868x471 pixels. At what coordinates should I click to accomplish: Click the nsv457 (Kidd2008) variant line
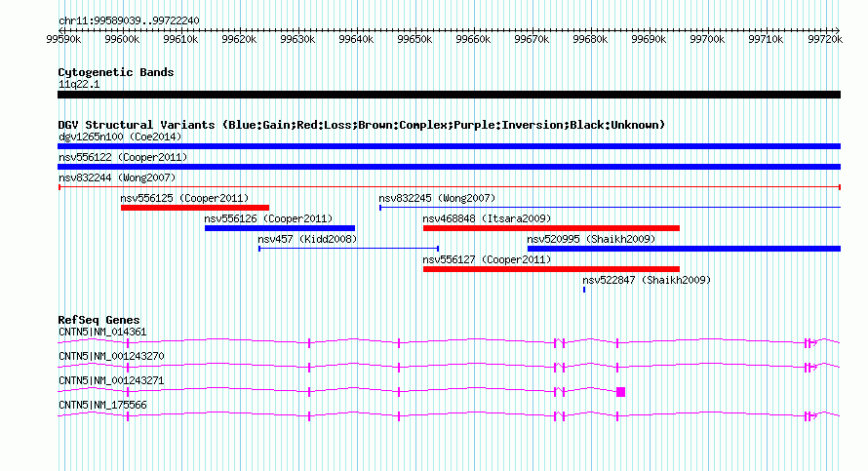click(x=349, y=249)
